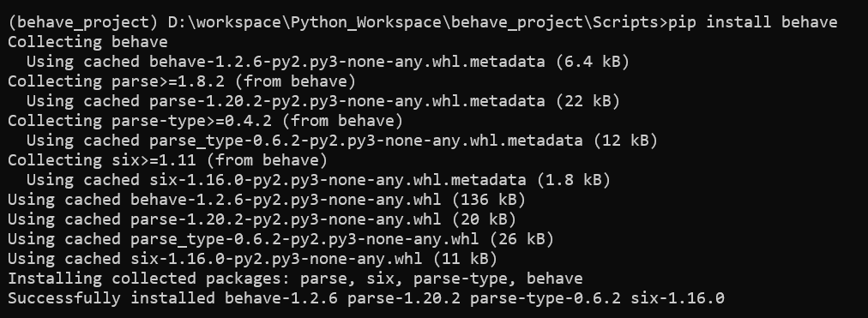
Task: Click the parse_type-0.6.2 whl.metadata (12 kB) line
Action: tap(342, 141)
